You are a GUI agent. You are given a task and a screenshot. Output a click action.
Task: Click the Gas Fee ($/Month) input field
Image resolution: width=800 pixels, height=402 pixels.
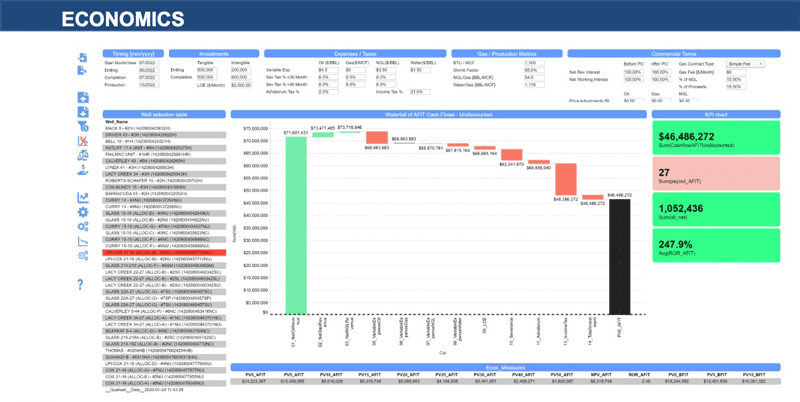735,71
